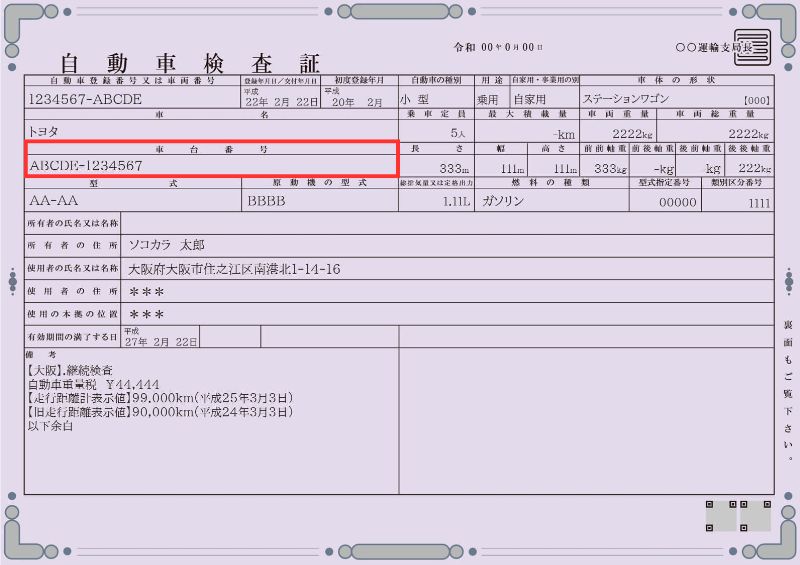The image size is (800, 565).
Task: Click the 令和 issue date at top
Action: 498,47
